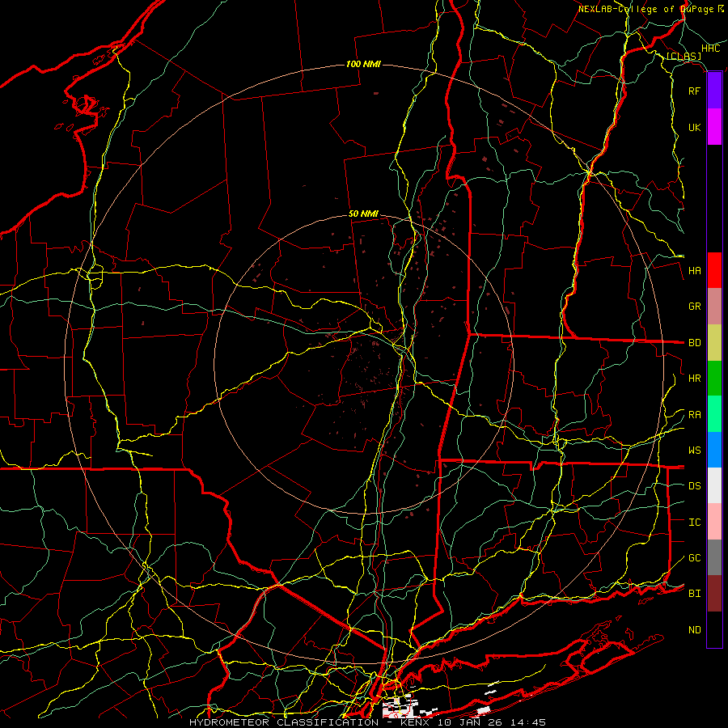Click the 'GC' legend label
The image size is (728, 728).
[694, 558]
